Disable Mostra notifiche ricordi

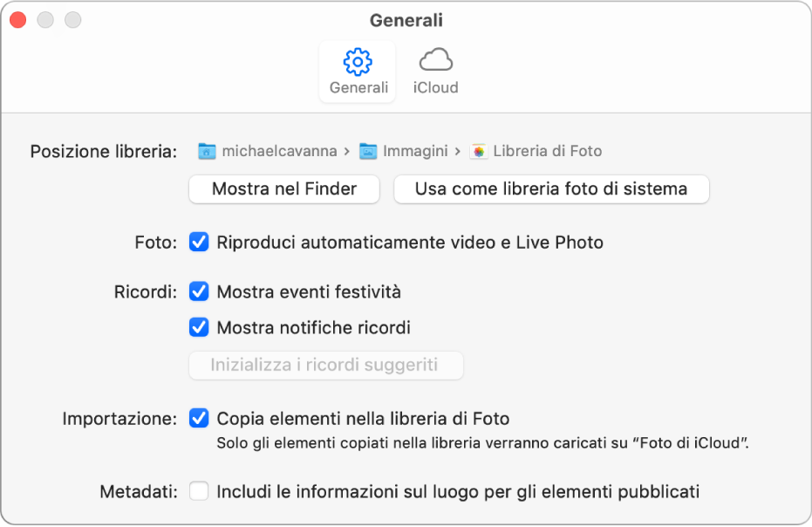199,329
